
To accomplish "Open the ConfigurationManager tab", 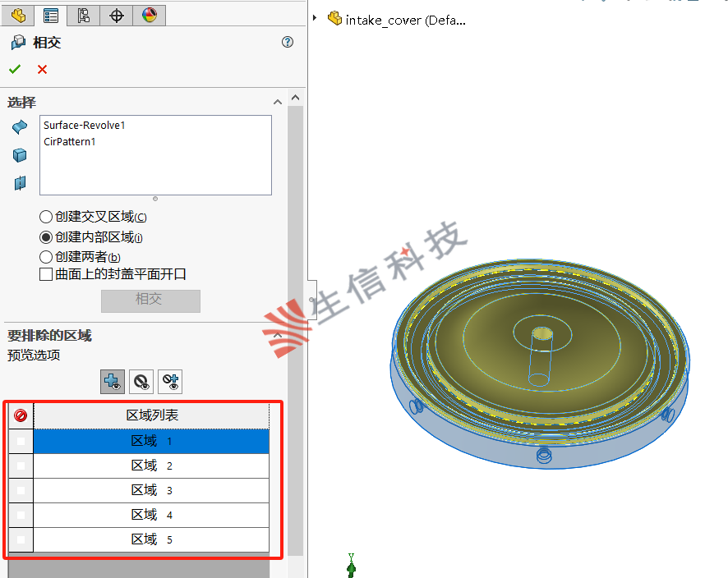I will [x=83, y=15].
